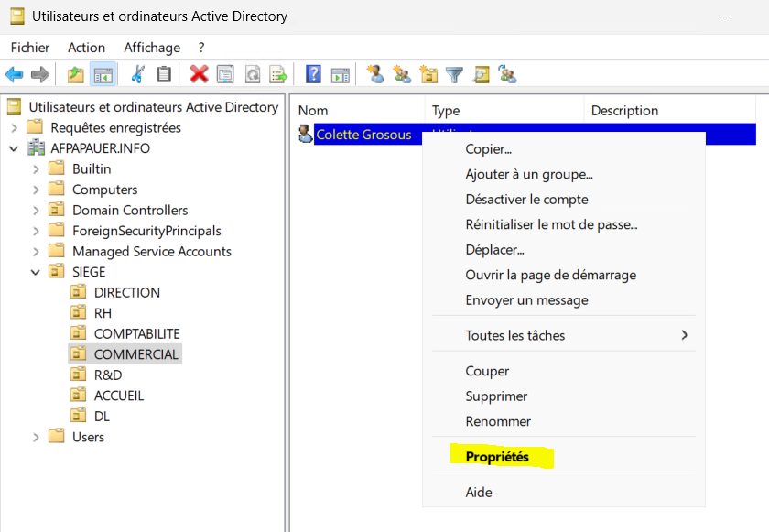Click the DIRECTION organizational unit icon
This screenshot has height=532, width=769.
point(78,292)
